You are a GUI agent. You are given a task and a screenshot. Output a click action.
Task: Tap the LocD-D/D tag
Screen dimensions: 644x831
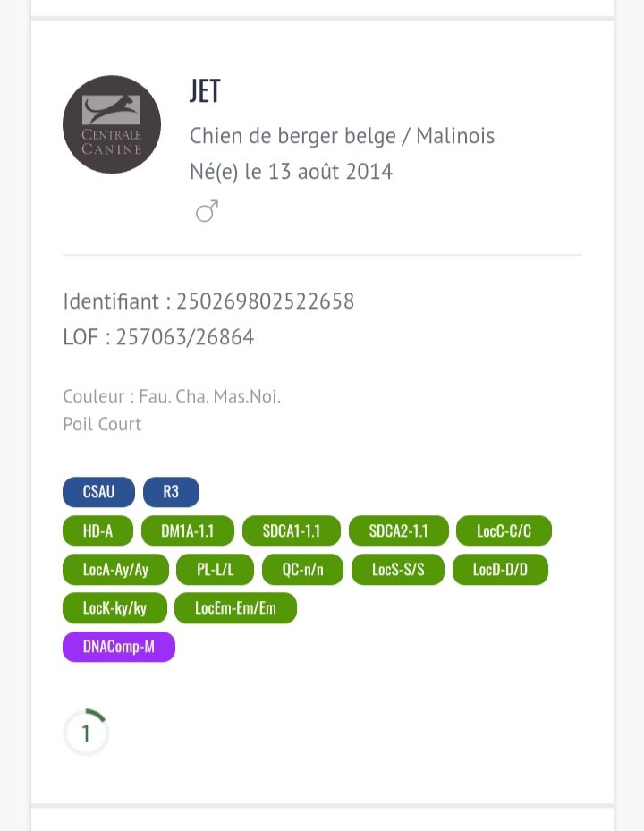coord(500,570)
